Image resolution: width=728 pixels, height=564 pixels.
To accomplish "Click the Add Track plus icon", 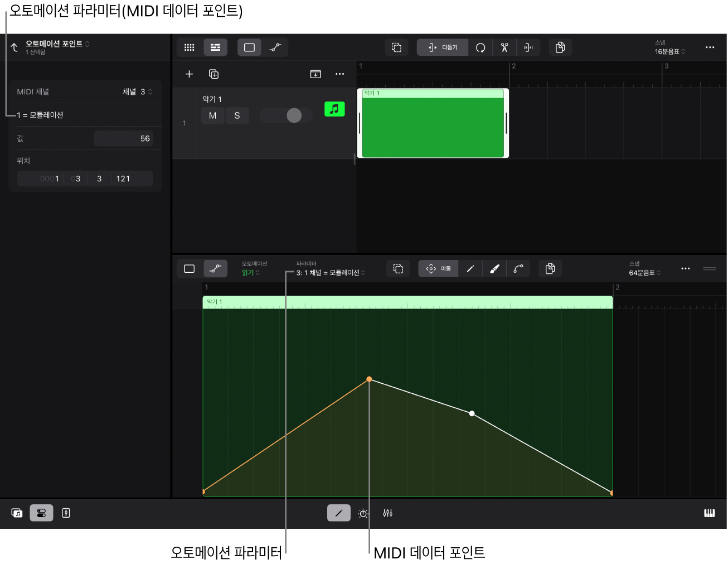I will [x=189, y=74].
